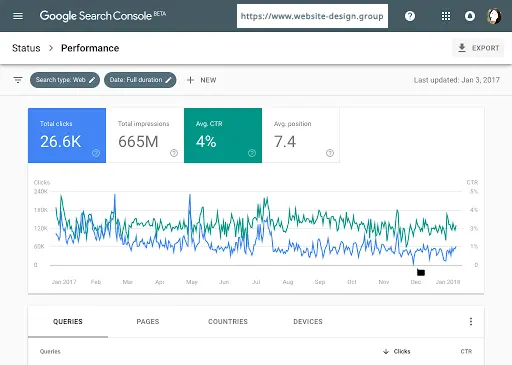Open the notifications bell
The height and width of the screenshot is (365, 512).
coord(470,16)
